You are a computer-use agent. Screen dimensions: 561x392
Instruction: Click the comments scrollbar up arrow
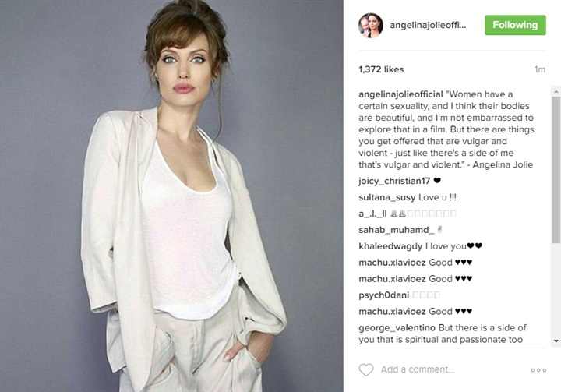556,92
